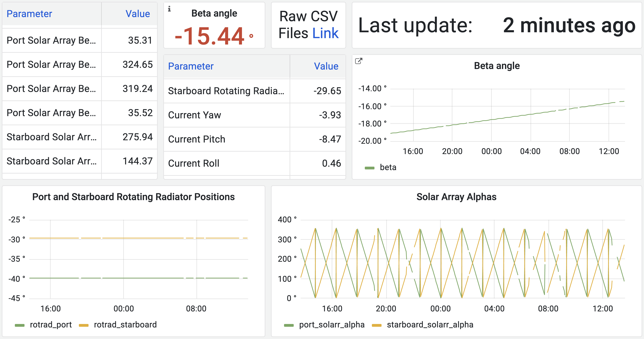Open the external link icon on Beta angle chart
This screenshot has width=644, height=339.
[359, 61]
